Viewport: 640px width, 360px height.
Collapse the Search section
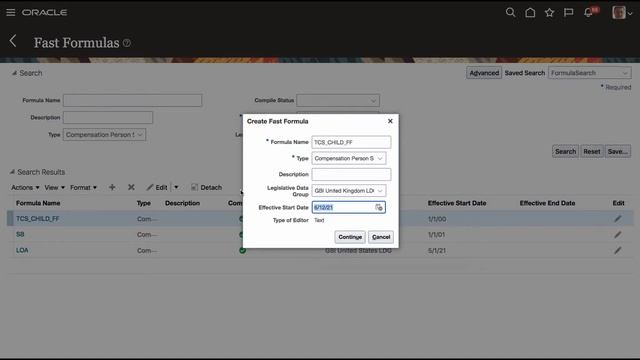pyautogui.click(x=14, y=73)
